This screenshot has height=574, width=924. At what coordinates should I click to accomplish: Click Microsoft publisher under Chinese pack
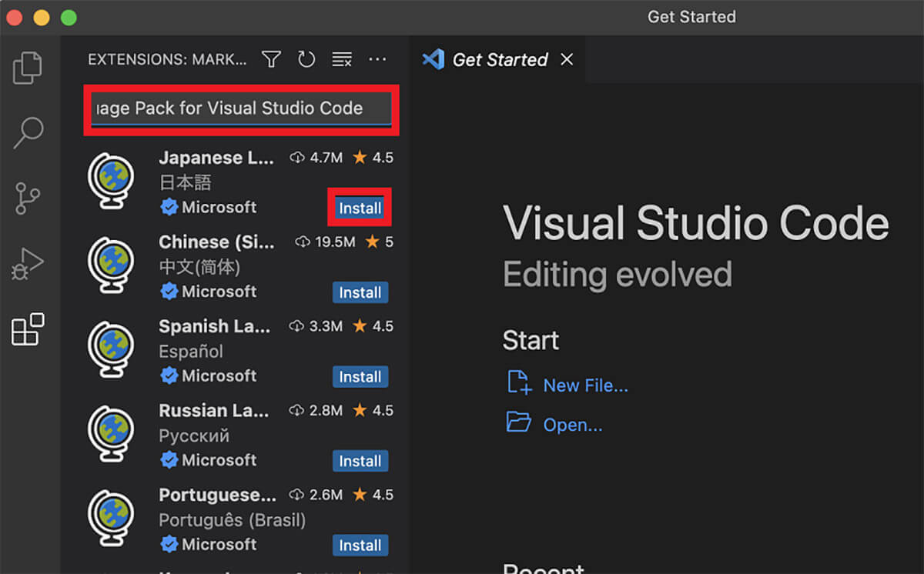[x=219, y=292]
